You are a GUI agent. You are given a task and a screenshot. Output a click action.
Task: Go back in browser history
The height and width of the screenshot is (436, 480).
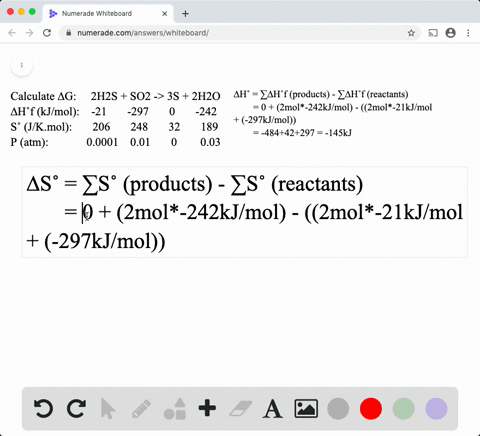[12, 33]
